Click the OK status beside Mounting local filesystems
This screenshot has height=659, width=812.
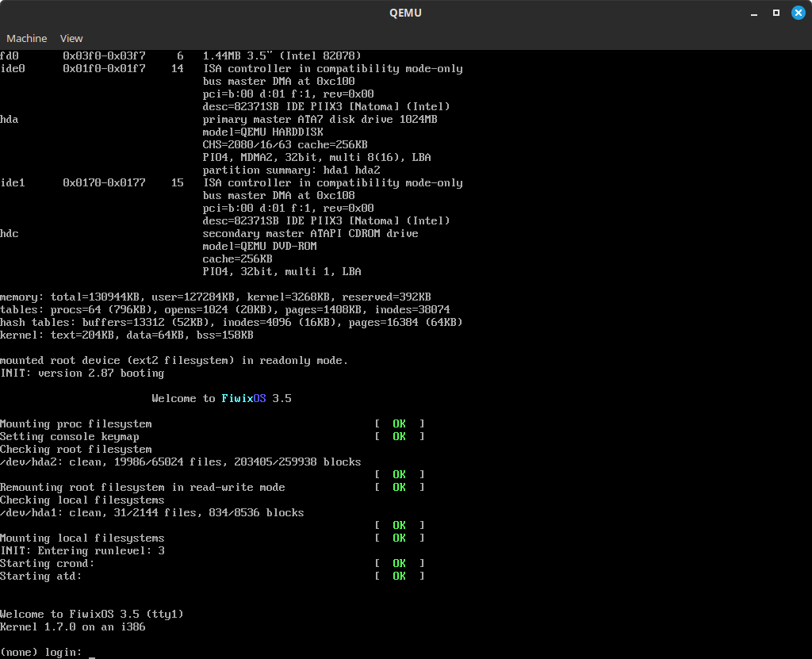(399, 538)
